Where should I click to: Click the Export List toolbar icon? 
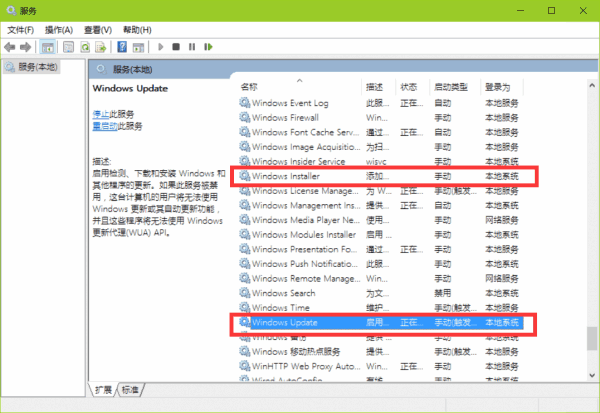102,46
